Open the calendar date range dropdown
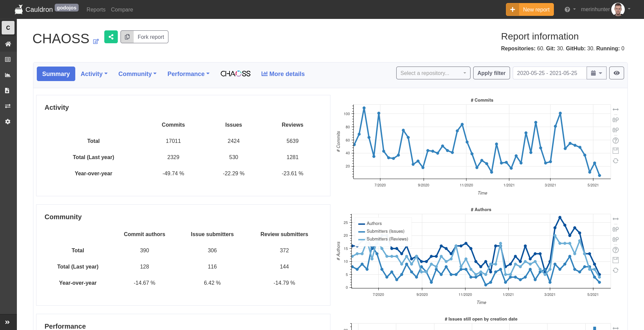This screenshot has width=644, height=330. [x=596, y=73]
